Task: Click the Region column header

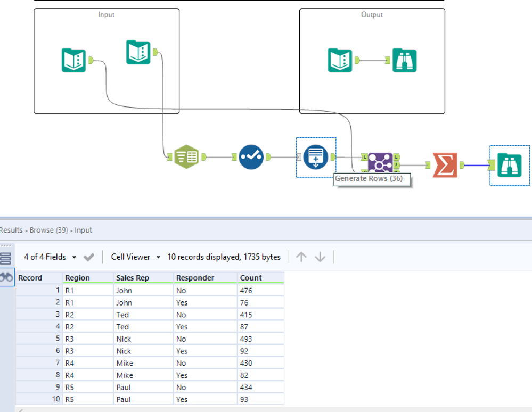Action: [88, 278]
